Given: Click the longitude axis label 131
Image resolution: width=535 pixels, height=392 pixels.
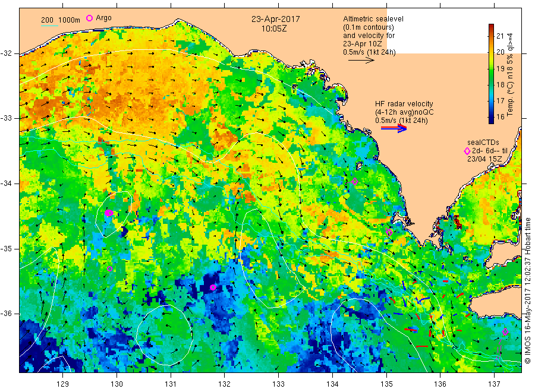Looking at the screenshot, I should [x=171, y=384].
